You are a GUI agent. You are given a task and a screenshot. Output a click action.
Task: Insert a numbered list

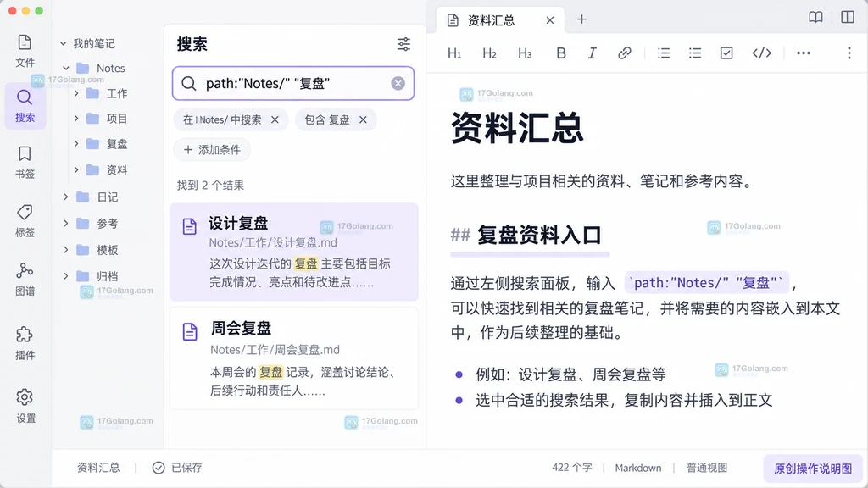pos(695,53)
